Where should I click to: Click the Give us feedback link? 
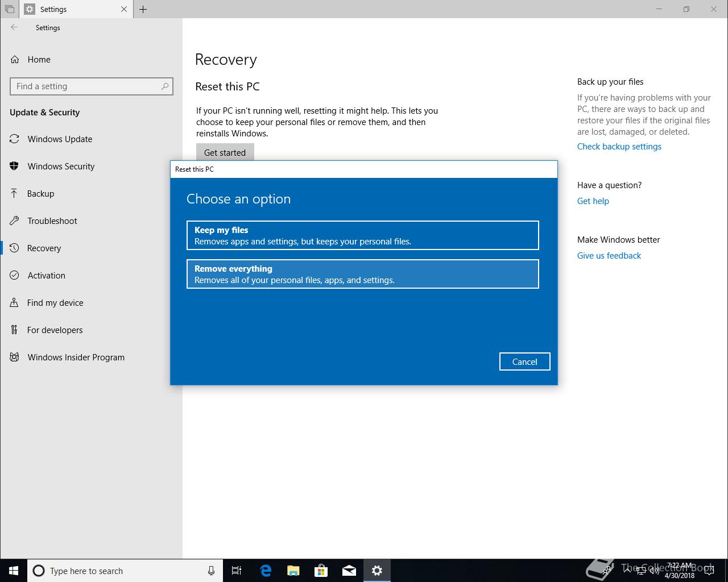click(609, 256)
